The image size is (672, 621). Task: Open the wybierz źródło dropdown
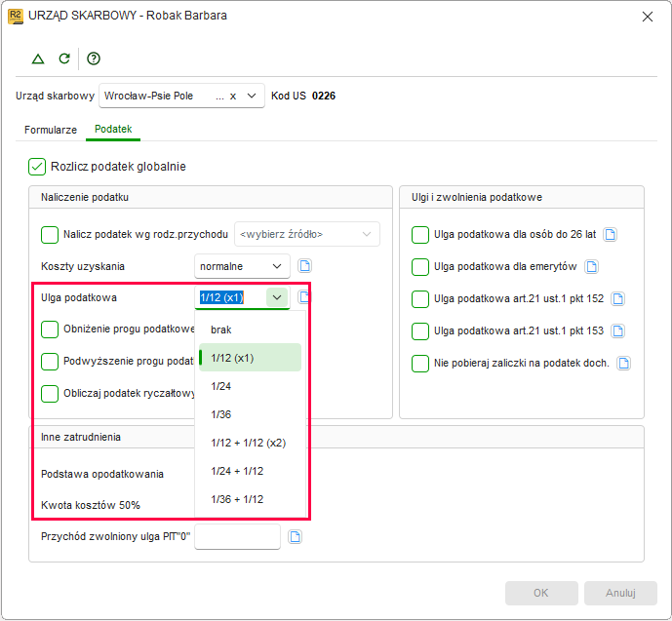[x=307, y=234]
